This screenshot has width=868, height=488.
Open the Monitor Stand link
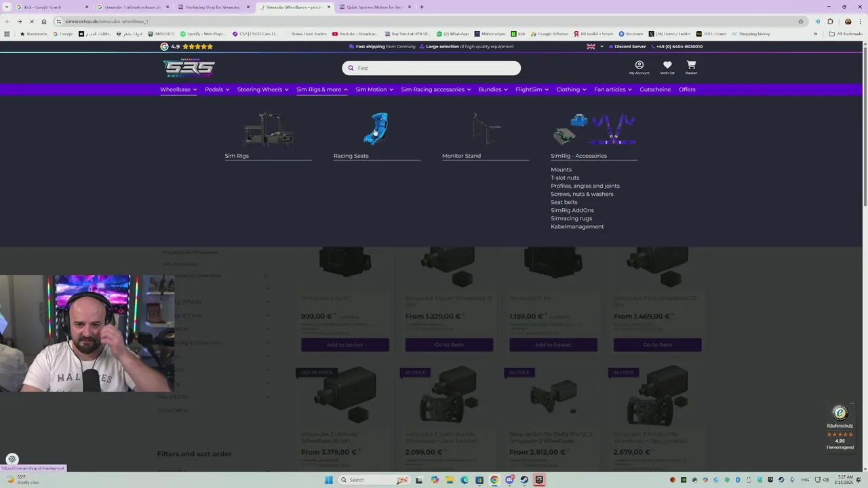click(461, 156)
